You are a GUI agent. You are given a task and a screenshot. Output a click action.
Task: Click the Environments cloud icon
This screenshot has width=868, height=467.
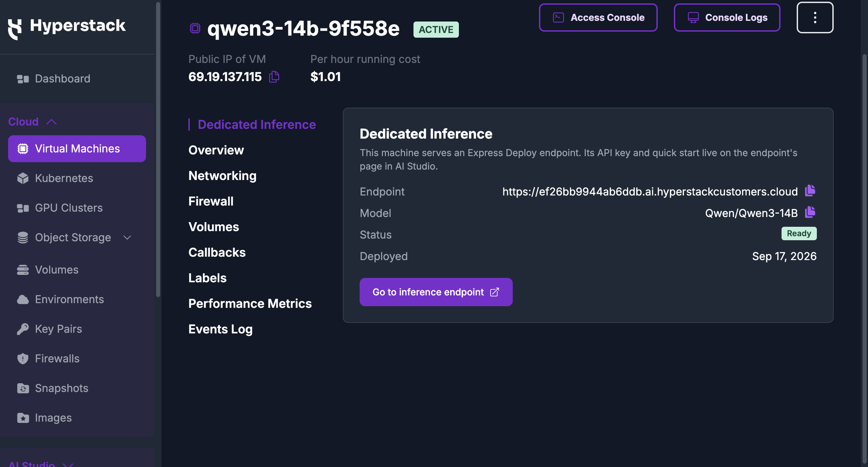click(x=23, y=299)
